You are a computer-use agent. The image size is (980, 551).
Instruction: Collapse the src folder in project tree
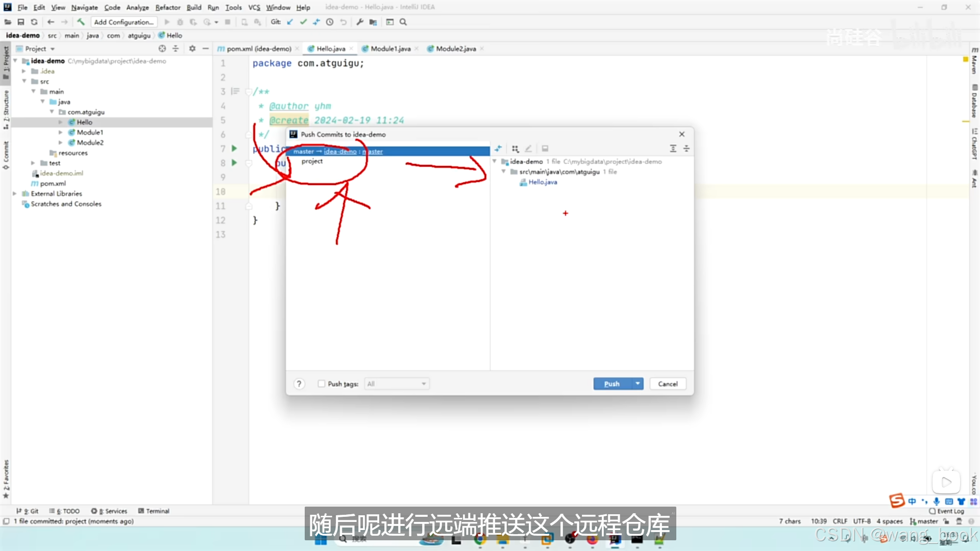[24, 81]
